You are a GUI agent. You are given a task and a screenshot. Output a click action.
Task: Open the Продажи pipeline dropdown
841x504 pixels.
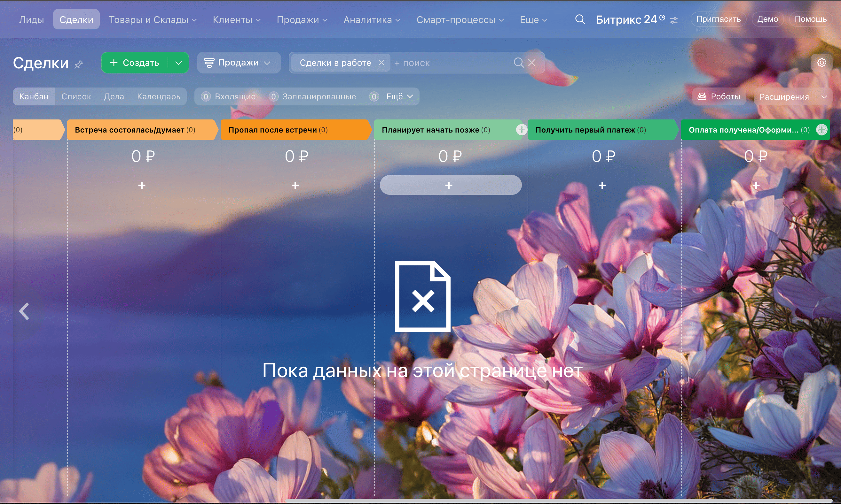tap(238, 63)
